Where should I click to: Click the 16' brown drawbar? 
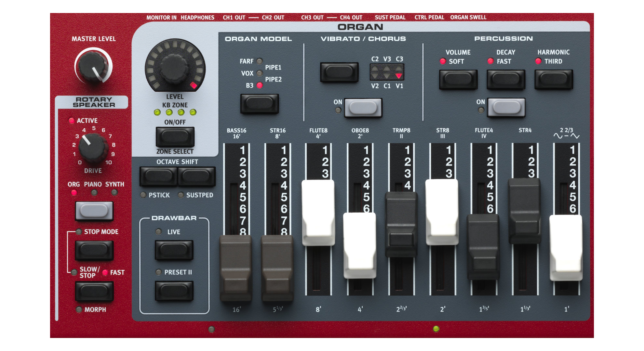[x=236, y=268]
